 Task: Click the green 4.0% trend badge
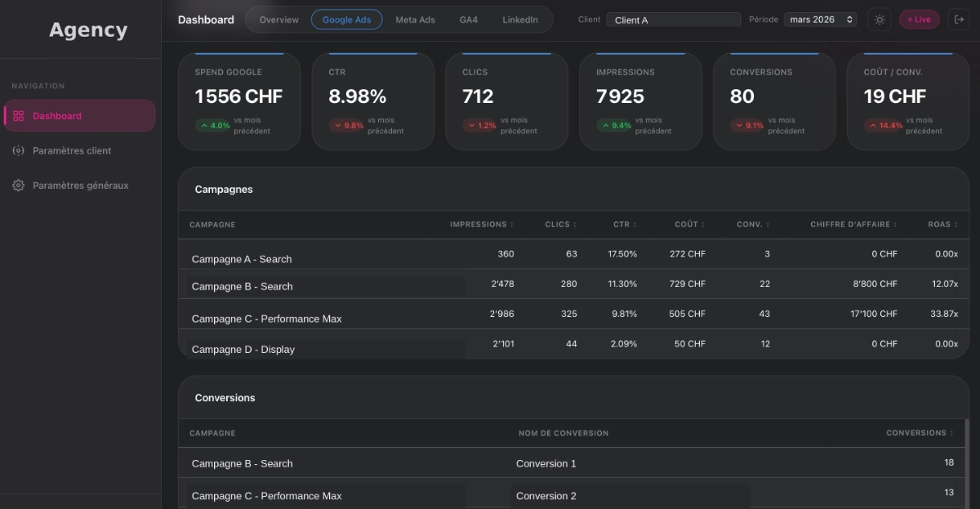214,126
